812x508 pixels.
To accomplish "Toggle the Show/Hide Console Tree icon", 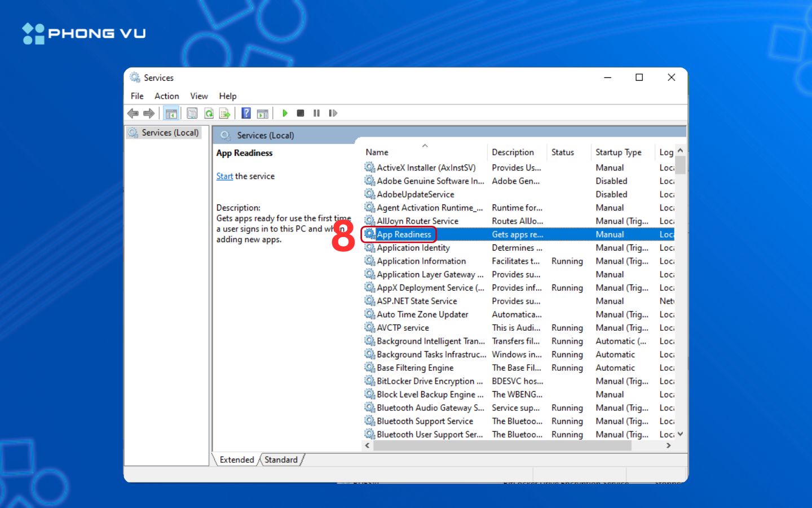I will pyautogui.click(x=171, y=113).
